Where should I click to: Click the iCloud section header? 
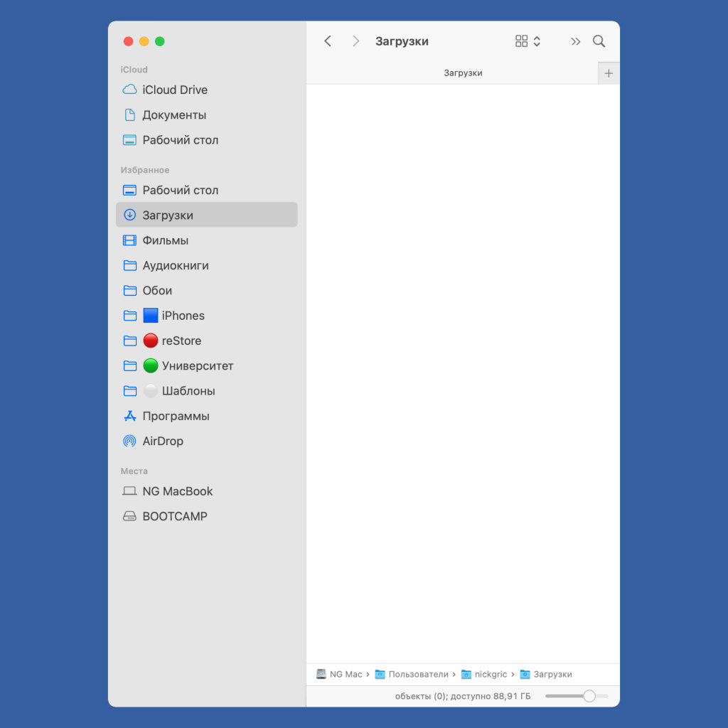tap(134, 69)
